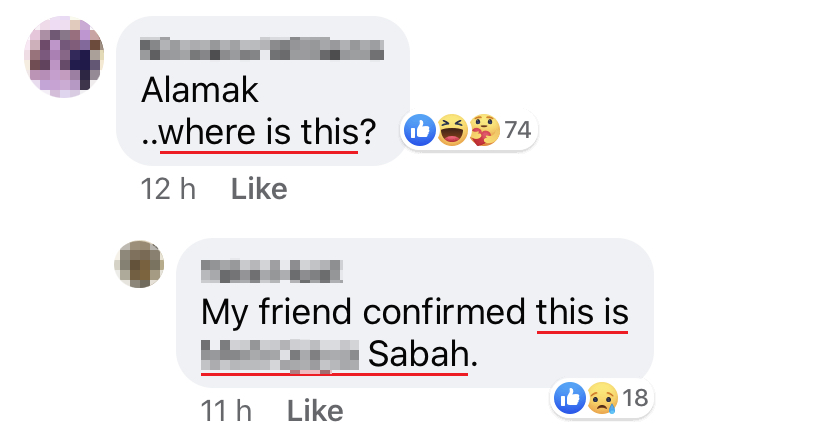The image size is (828, 435).
Task: Click the underlined "this is" text in the reply
Action: click(582, 312)
